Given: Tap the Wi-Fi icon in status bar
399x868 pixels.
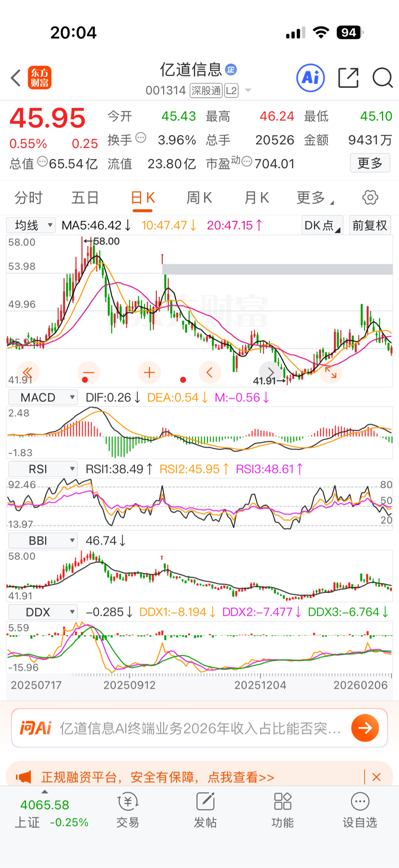Looking at the screenshot, I should click(321, 33).
